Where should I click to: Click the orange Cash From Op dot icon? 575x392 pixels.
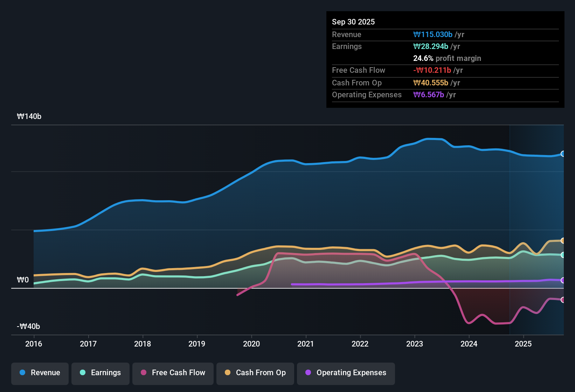[228, 373]
